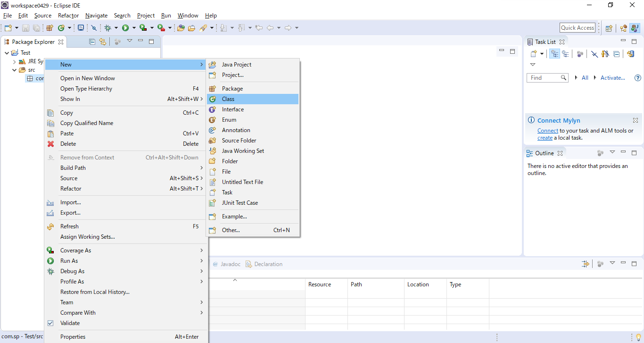
Task: Switch to the Declaration tab
Action: 264,264
